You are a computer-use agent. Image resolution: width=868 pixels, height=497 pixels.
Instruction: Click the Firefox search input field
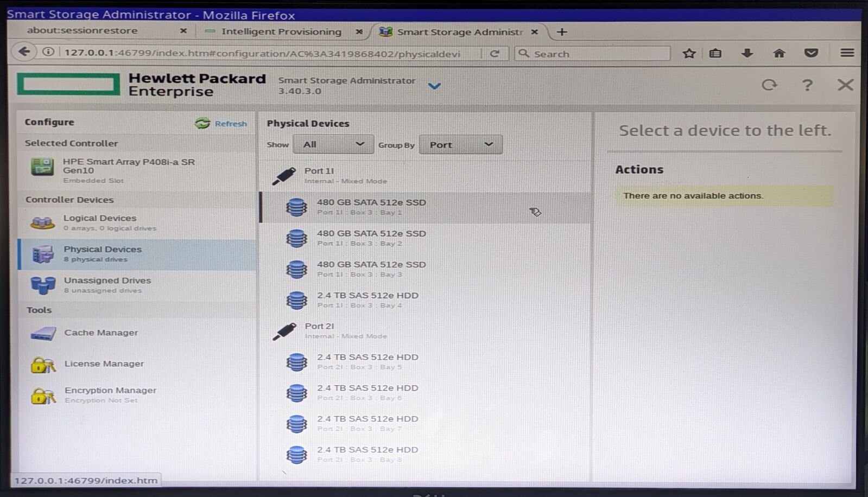(597, 54)
